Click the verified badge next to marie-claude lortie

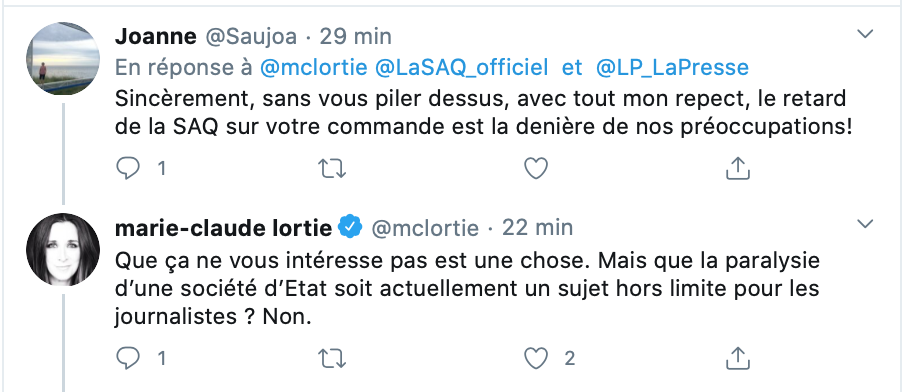coord(350,227)
